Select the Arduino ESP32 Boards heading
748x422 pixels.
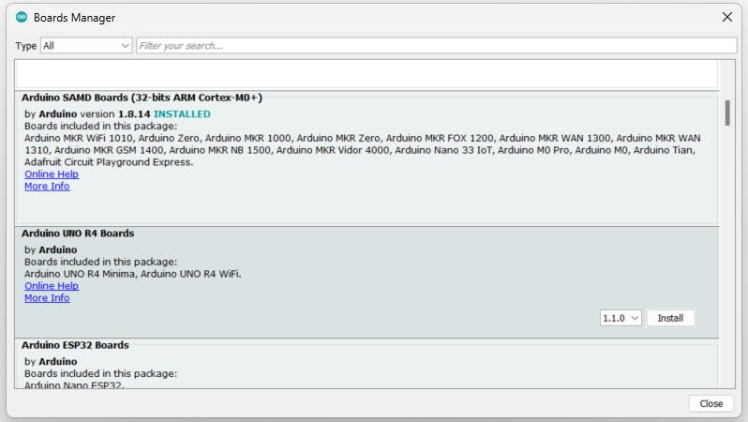coord(75,345)
